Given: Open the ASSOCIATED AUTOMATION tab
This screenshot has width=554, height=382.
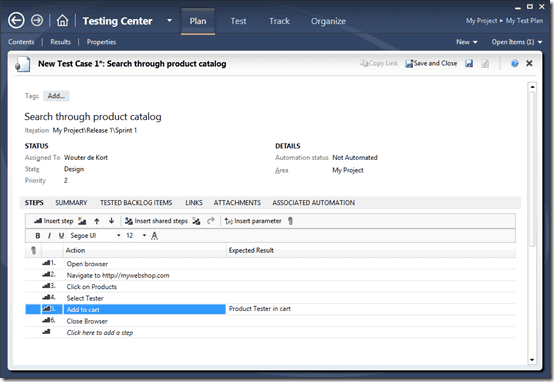Looking at the screenshot, I should 313,203.
